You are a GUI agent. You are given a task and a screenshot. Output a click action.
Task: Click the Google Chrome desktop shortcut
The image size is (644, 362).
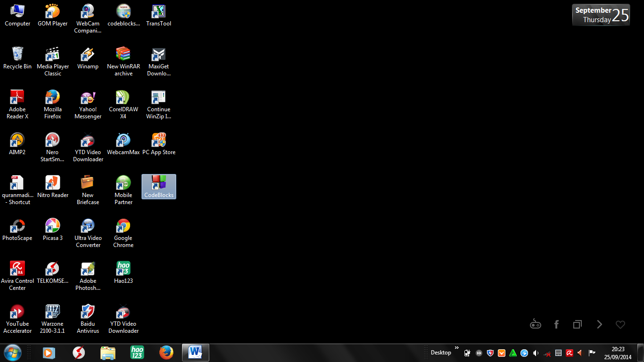click(124, 233)
